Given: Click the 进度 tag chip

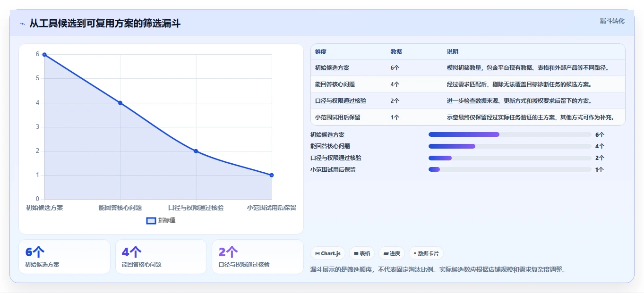Looking at the screenshot, I should click(392, 253).
